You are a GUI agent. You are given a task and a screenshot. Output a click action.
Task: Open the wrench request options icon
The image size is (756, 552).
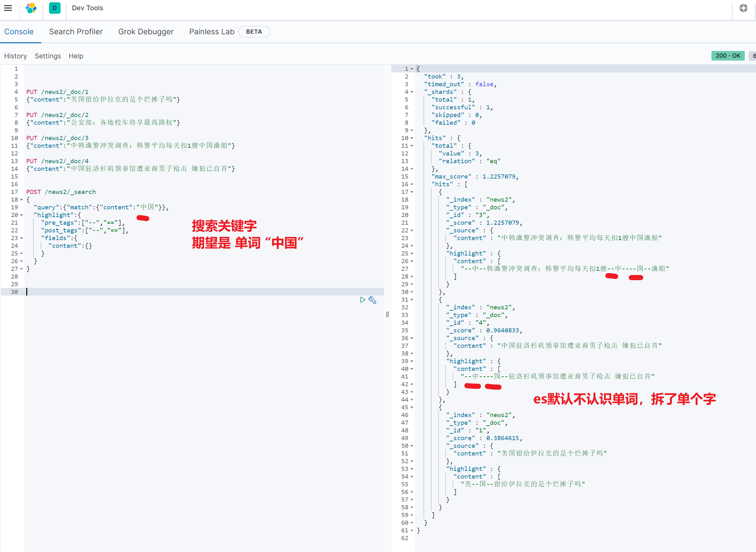click(372, 300)
